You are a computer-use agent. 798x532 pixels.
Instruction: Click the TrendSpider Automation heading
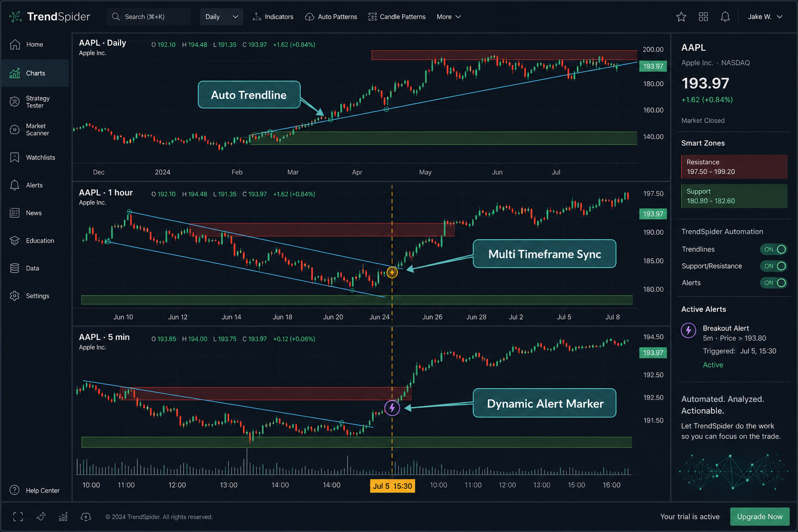[722, 232]
